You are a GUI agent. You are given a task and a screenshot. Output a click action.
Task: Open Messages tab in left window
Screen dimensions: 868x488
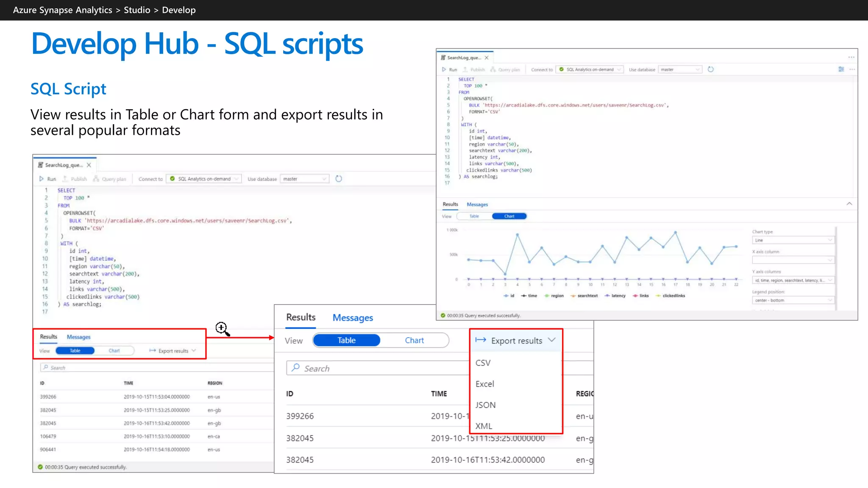78,337
